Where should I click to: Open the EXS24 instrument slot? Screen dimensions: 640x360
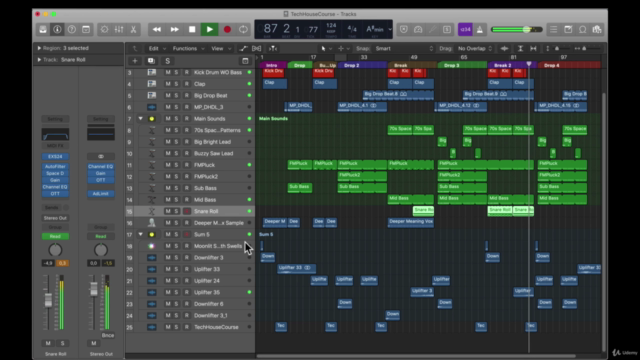[x=55, y=157]
